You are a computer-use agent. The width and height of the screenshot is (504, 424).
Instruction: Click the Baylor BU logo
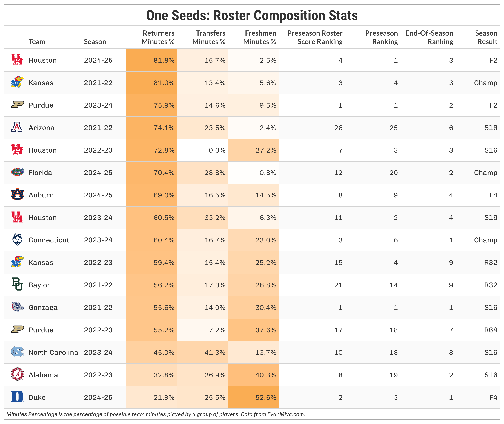pyautogui.click(x=17, y=284)
